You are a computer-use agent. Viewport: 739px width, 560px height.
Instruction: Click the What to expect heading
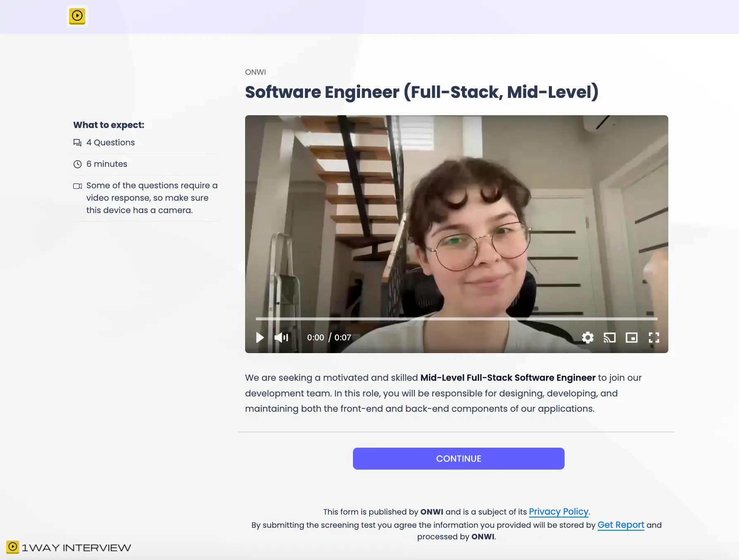pyautogui.click(x=109, y=125)
